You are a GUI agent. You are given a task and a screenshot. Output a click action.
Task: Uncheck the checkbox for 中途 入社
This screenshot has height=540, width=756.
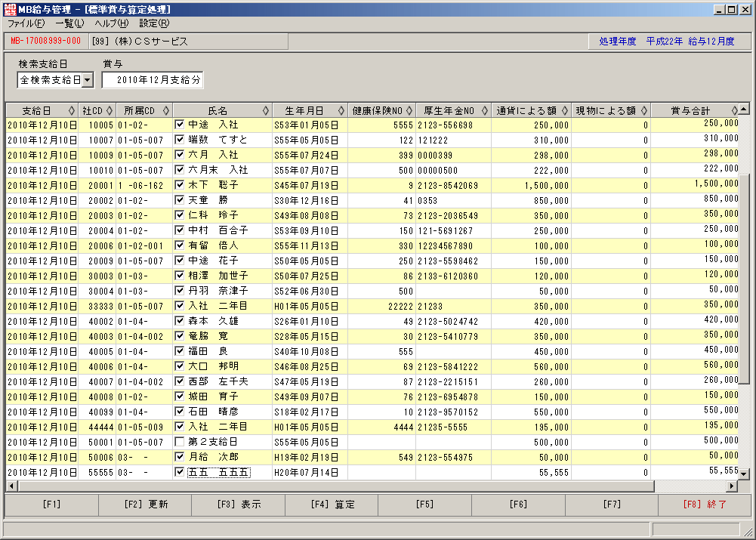pos(179,125)
